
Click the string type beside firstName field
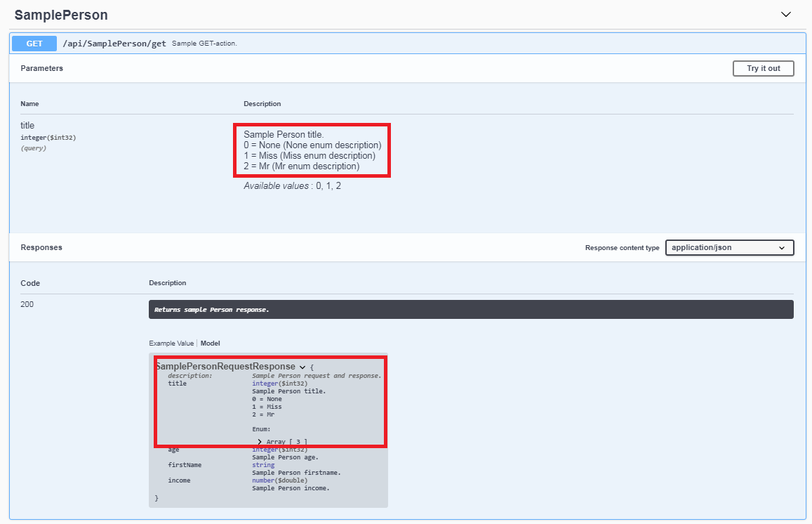point(262,464)
